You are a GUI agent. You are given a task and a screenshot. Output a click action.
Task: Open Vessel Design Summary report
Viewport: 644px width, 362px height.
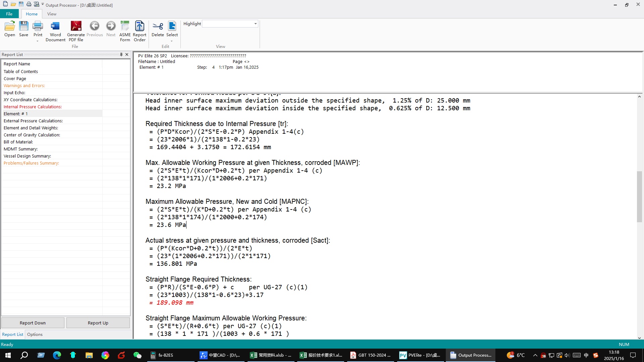(27, 156)
